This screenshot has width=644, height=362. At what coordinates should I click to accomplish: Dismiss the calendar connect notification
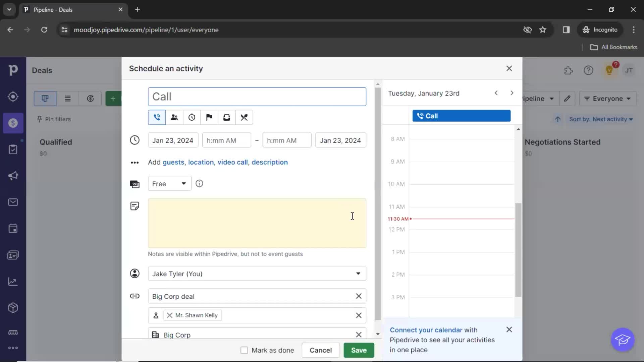[508, 330]
